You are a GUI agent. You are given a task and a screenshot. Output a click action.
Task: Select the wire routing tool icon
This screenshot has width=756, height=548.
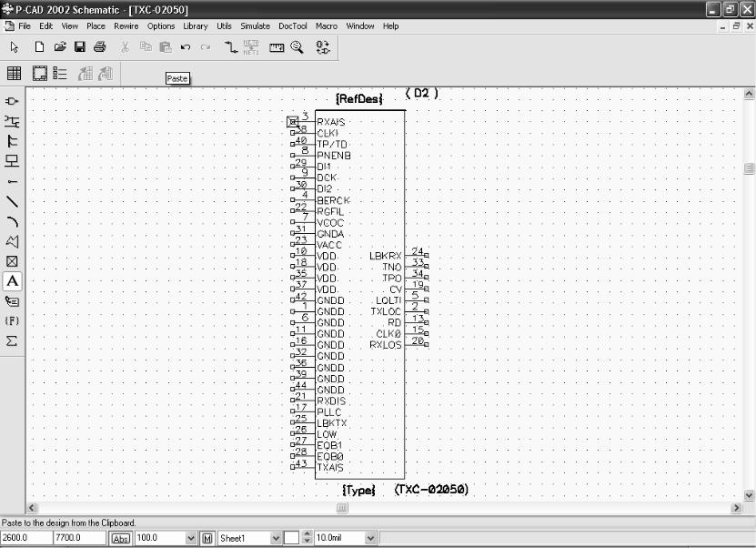click(x=231, y=46)
